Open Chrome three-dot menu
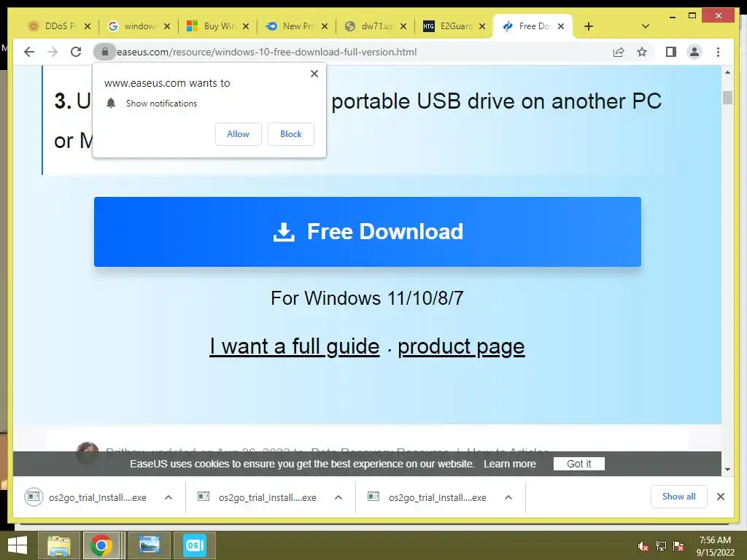Image resolution: width=747 pixels, height=560 pixels. [x=718, y=52]
